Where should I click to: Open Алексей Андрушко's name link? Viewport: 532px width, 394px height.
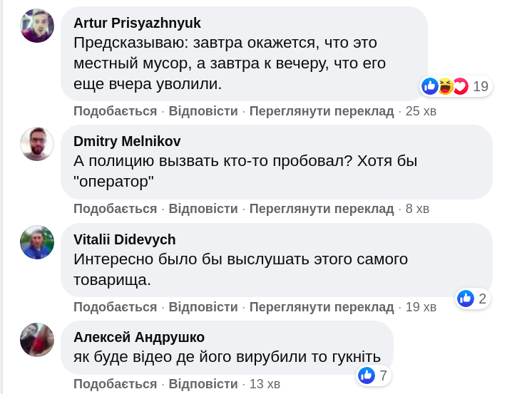pyautogui.click(x=138, y=337)
